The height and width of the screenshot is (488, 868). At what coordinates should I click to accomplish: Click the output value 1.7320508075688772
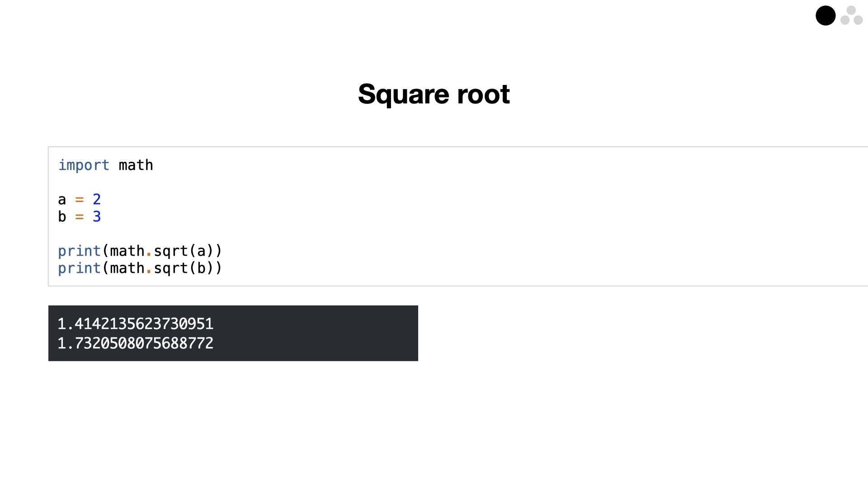coord(135,343)
